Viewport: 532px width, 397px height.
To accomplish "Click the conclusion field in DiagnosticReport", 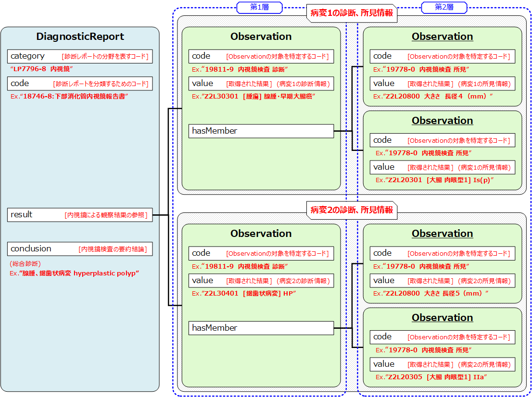I will 79,248.
